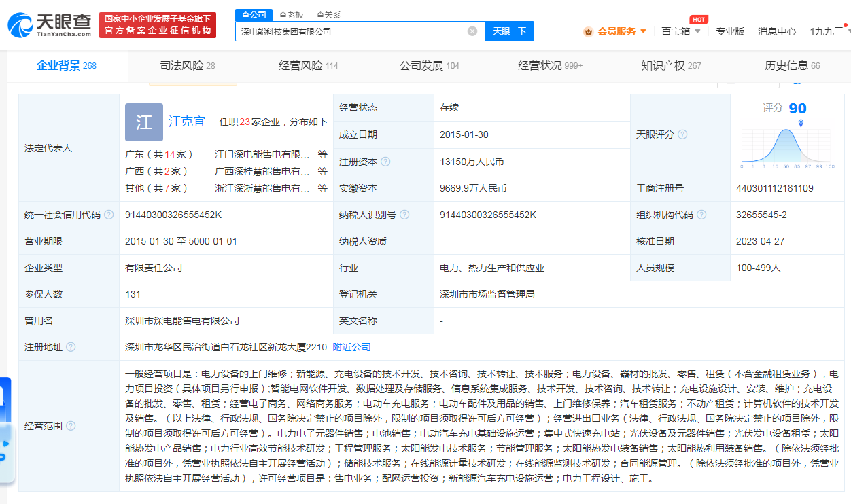
Task: Click the 营业期限 value 2015-01-30 至 5000-01-01
Action: click(x=181, y=241)
